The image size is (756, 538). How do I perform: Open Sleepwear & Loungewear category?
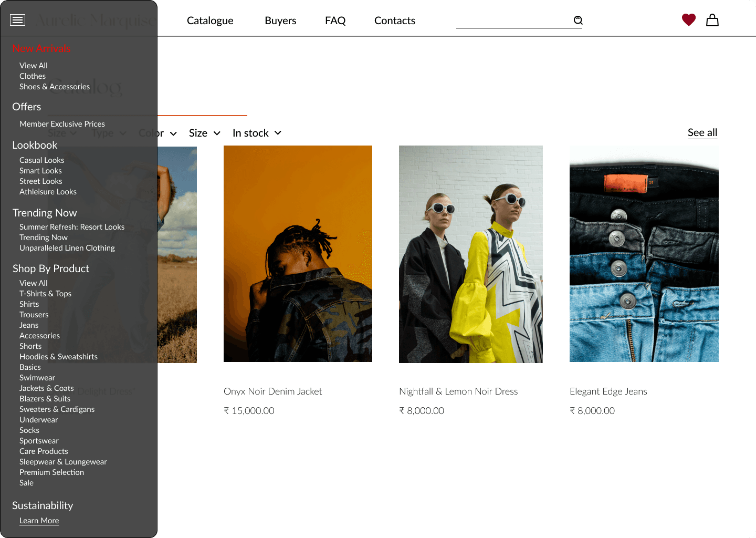point(63,462)
